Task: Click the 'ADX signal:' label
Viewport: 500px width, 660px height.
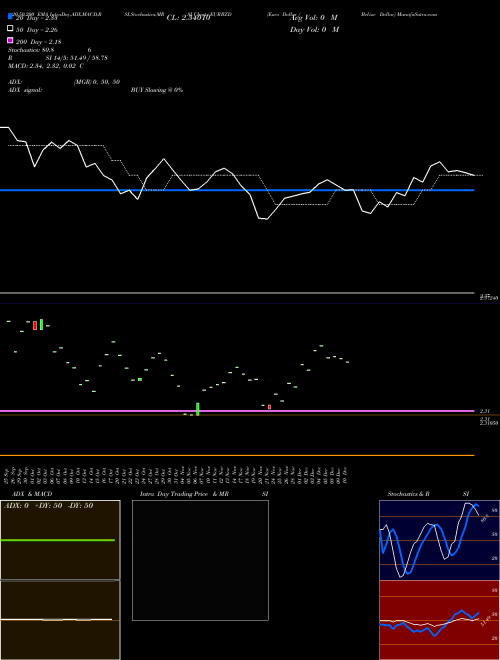Action: tap(25, 90)
